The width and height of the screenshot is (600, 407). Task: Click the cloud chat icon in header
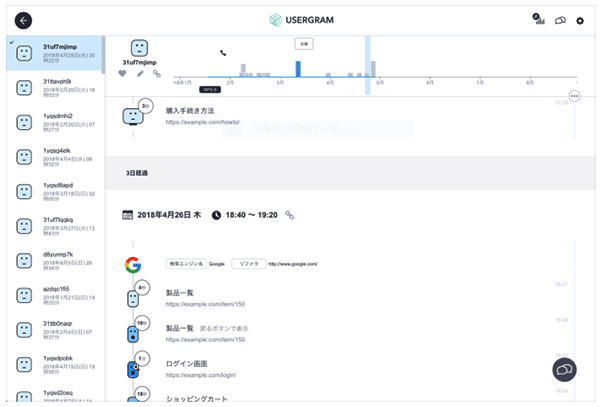pos(561,20)
